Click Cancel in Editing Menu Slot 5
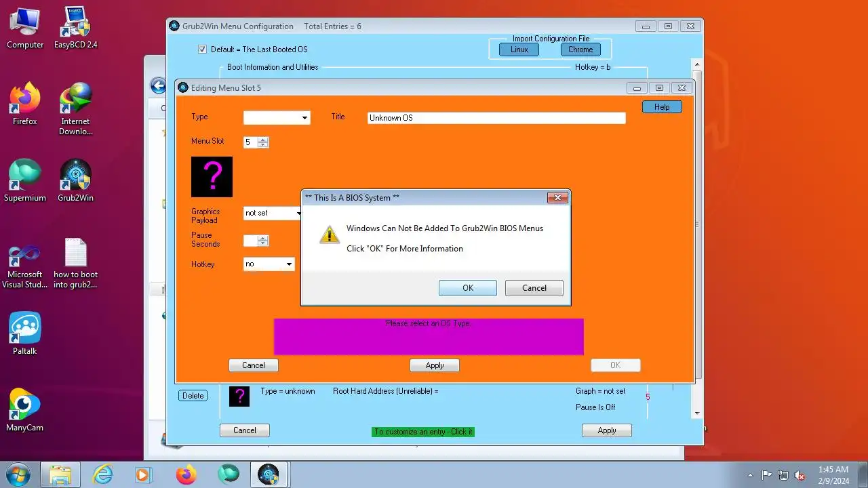The width and height of the screenshot is (868, 488). tap(254, 365)
